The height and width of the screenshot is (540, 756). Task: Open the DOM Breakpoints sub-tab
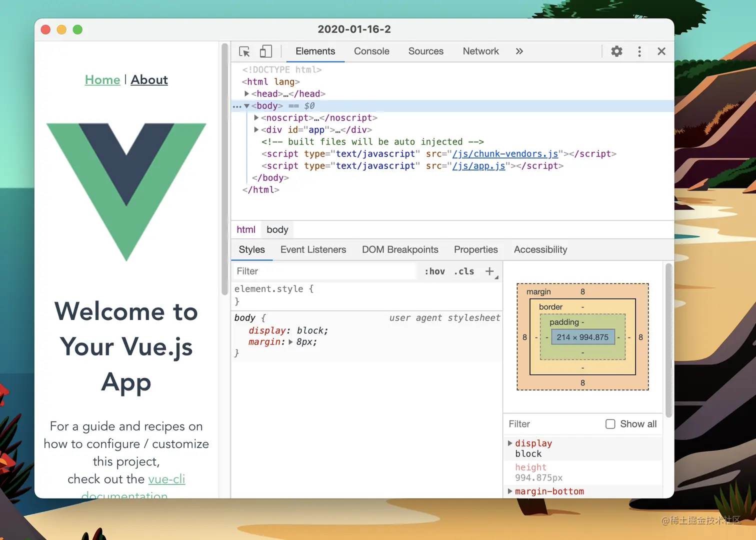[x=400, y=249]
